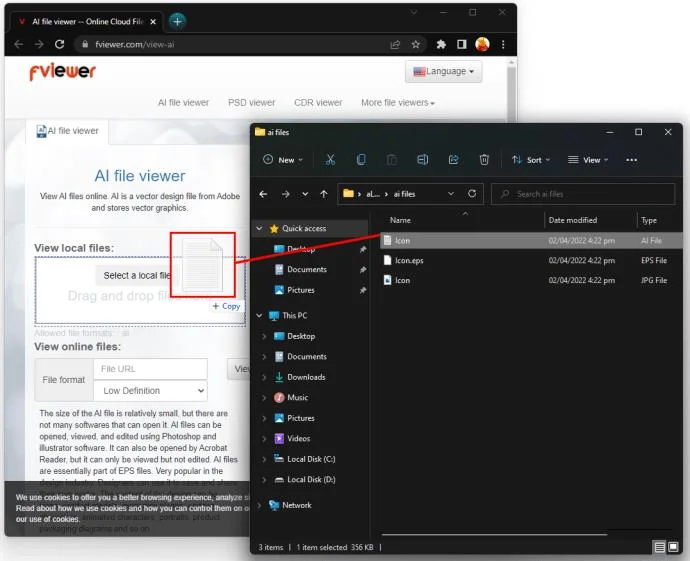Viewport: 690px width, 561px height.
Task: Click the fviewer logo
Action: 62,72
